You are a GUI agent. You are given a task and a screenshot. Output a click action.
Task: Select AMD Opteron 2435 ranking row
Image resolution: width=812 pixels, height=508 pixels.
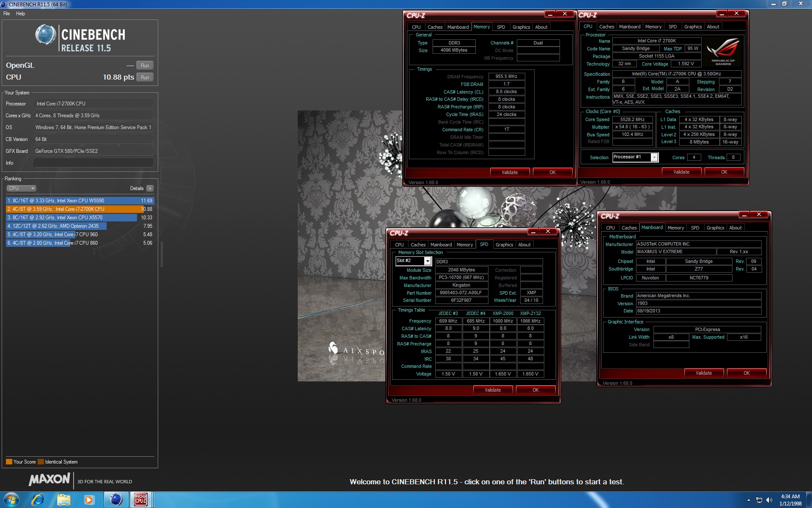coord(80,226)
